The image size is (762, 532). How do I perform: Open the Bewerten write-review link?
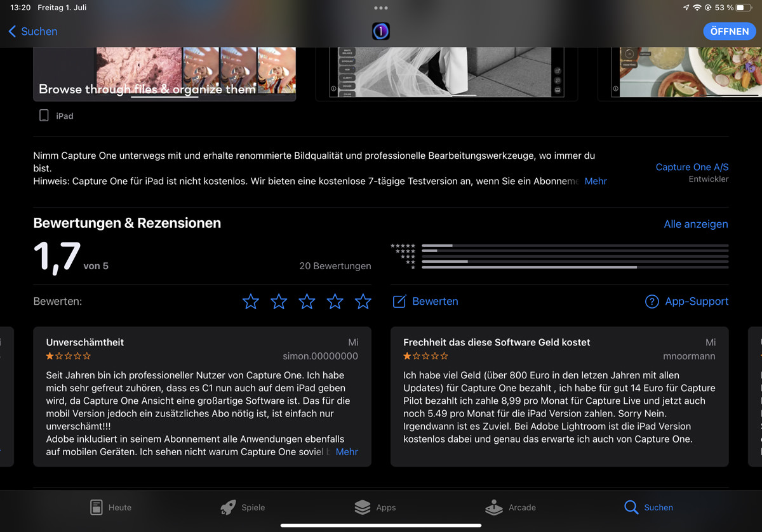coord(435,302)
